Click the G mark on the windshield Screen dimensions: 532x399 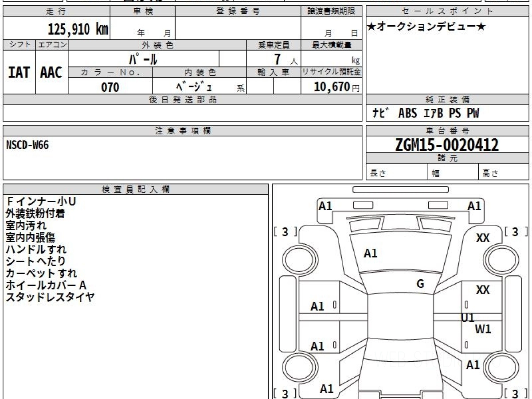[x=420, y=284]
